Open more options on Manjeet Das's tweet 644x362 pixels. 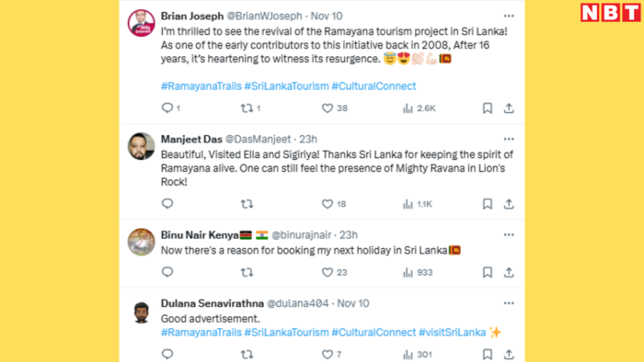coord(509,139)
